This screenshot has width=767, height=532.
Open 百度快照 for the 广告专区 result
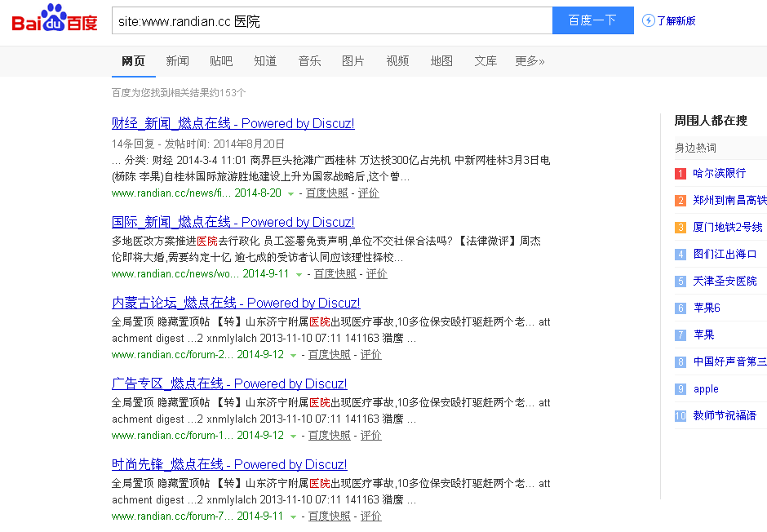coord(329,435)
